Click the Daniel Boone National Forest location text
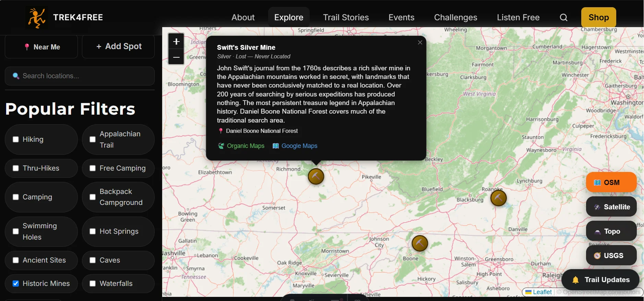 [x=262, y=131]
